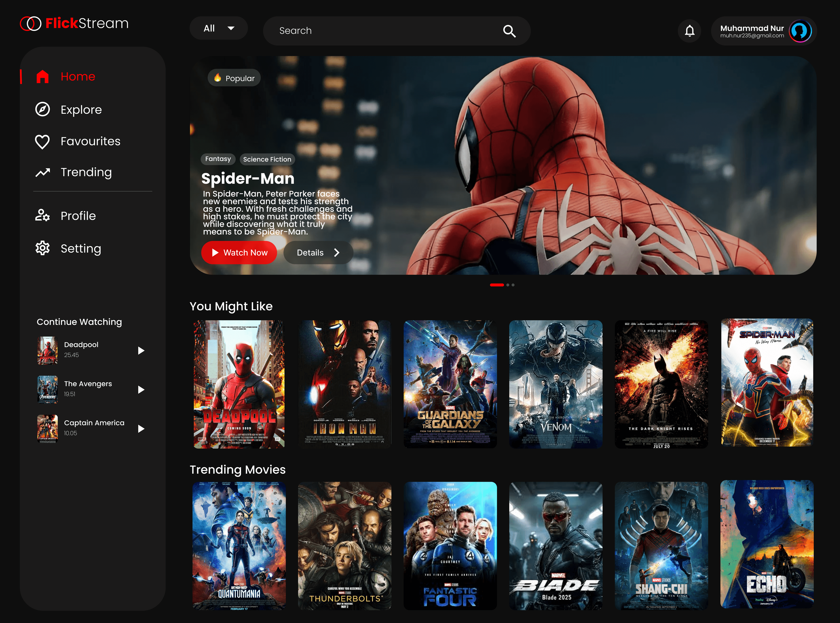Click the Setting gear icon
840x623 pixels.
pos(43,248)
